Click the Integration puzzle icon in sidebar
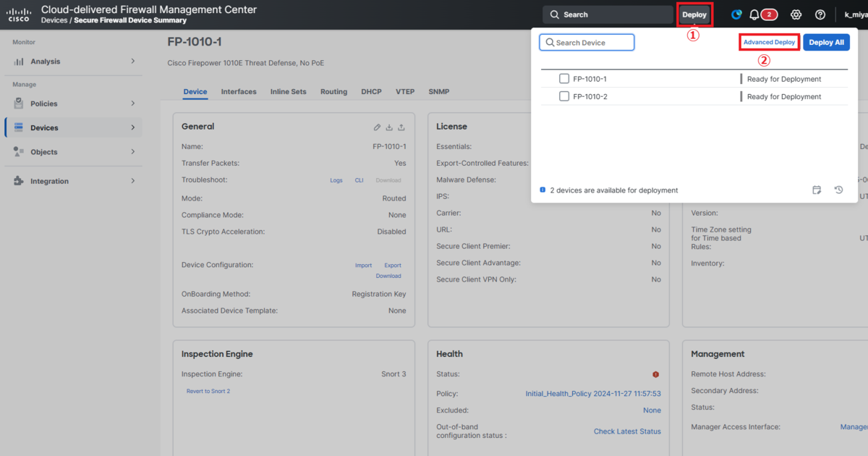The image size is (868, 456). tap(19, 181)
